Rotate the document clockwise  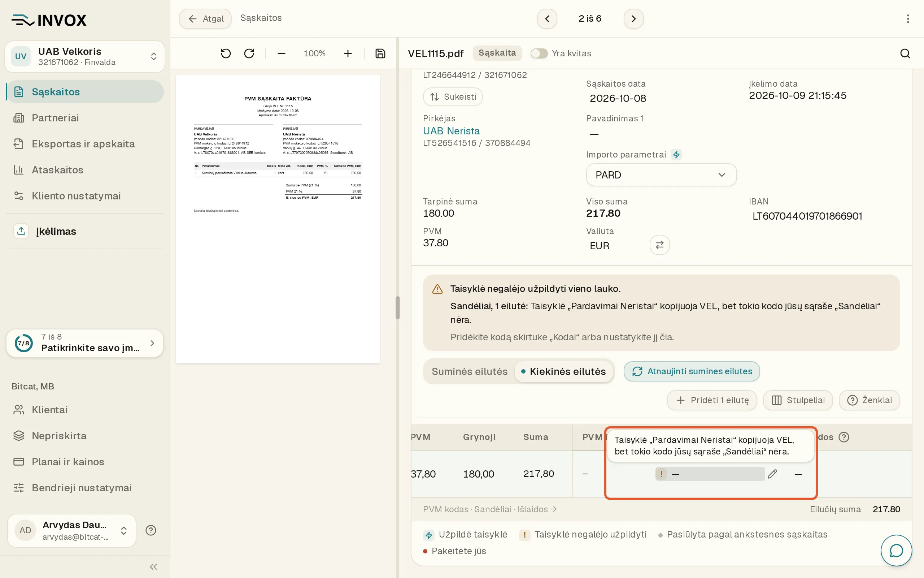(249, 53)
